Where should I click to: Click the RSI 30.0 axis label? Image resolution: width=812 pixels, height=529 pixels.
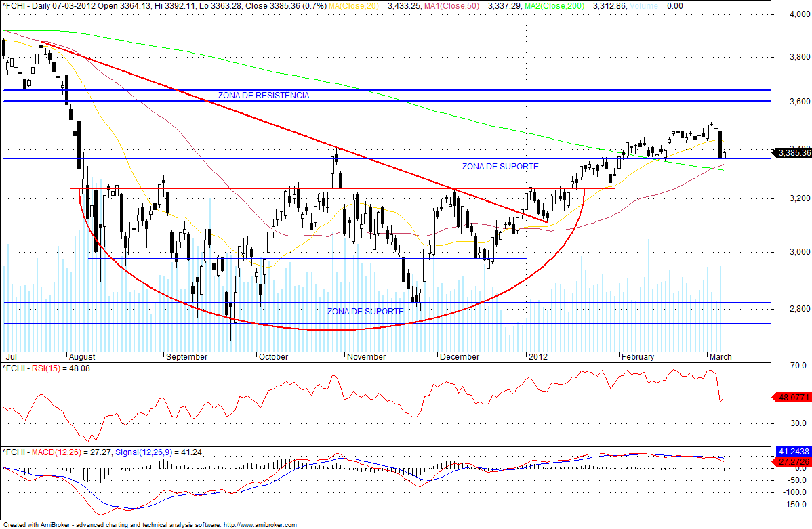click(x=798, y=423)
